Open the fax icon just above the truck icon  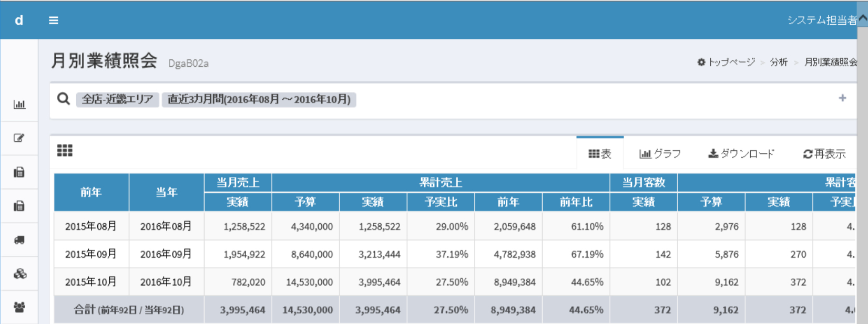(19, 206)
